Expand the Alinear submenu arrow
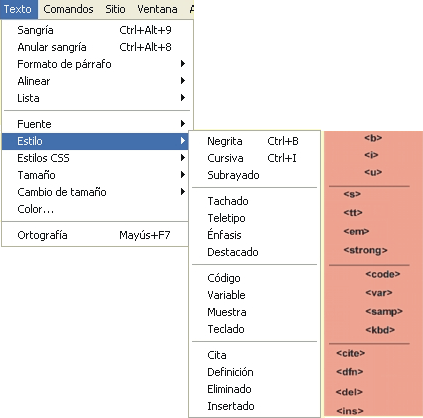This screenshot has height=418, width=423. [x=183, y=81]
